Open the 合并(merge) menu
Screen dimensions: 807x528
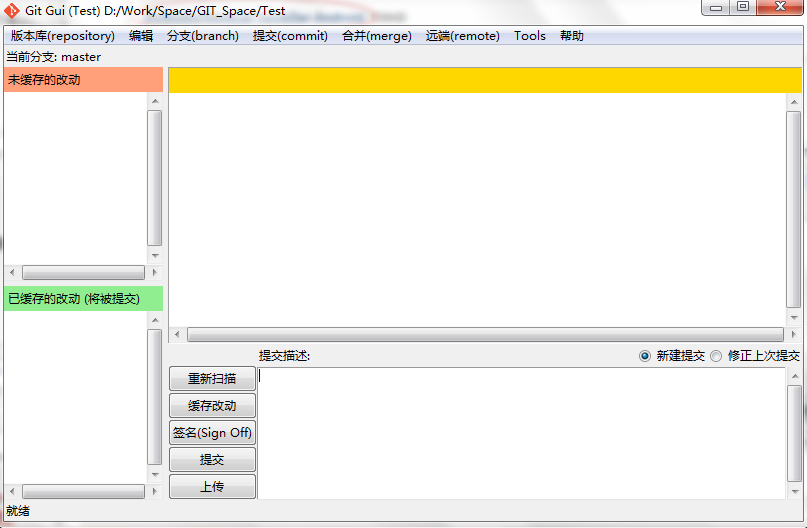point(377,36)
